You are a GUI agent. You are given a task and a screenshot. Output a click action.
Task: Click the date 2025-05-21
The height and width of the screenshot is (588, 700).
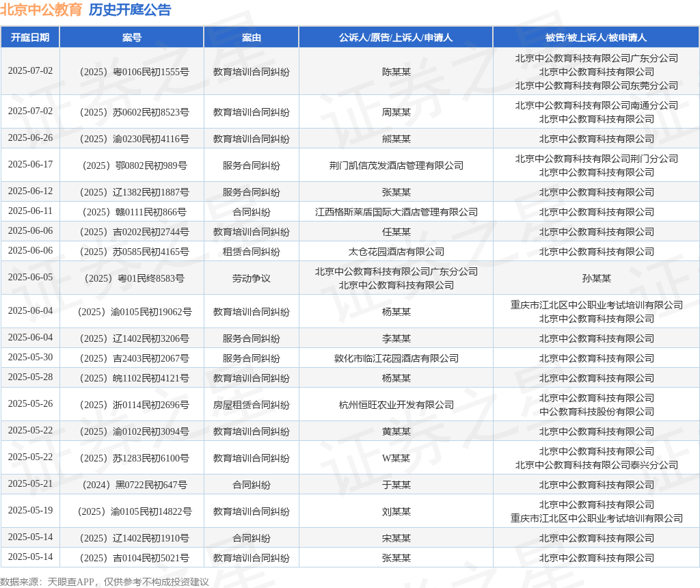tap(30, 483)
